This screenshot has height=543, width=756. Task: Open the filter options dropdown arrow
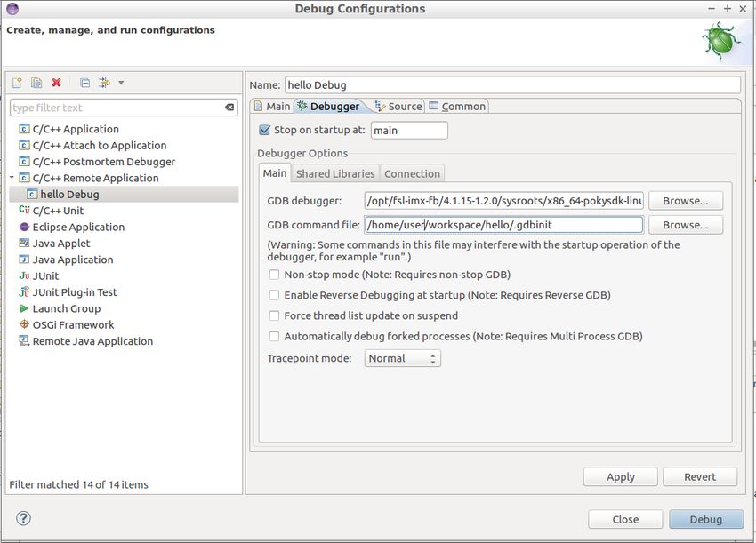[121, 83]
